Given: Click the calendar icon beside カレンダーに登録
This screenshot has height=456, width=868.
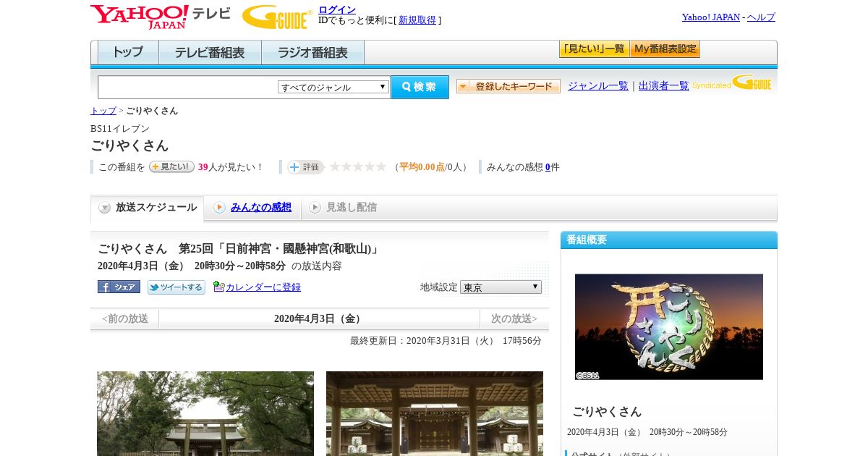Looking at the screenshot, I should [219, 287].
